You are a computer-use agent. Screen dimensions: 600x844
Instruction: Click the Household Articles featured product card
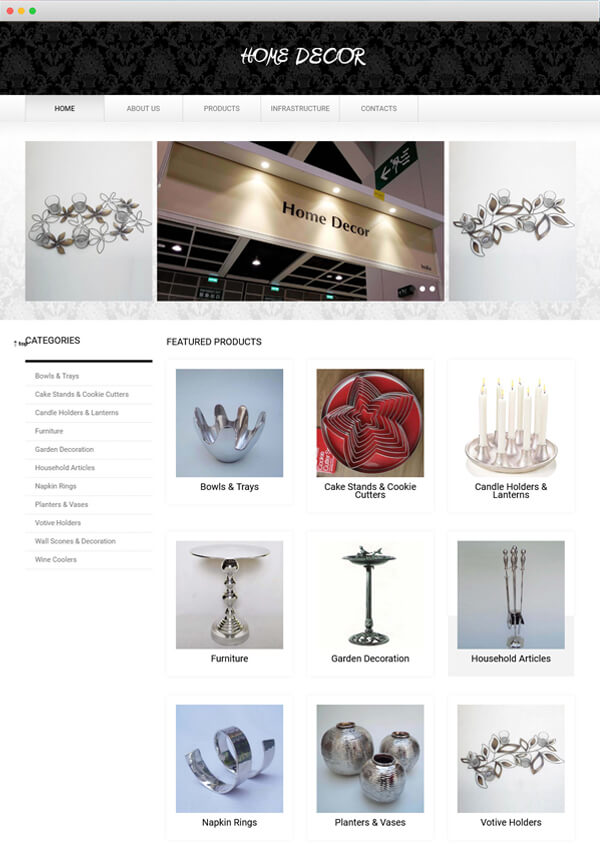click(511, 603)
